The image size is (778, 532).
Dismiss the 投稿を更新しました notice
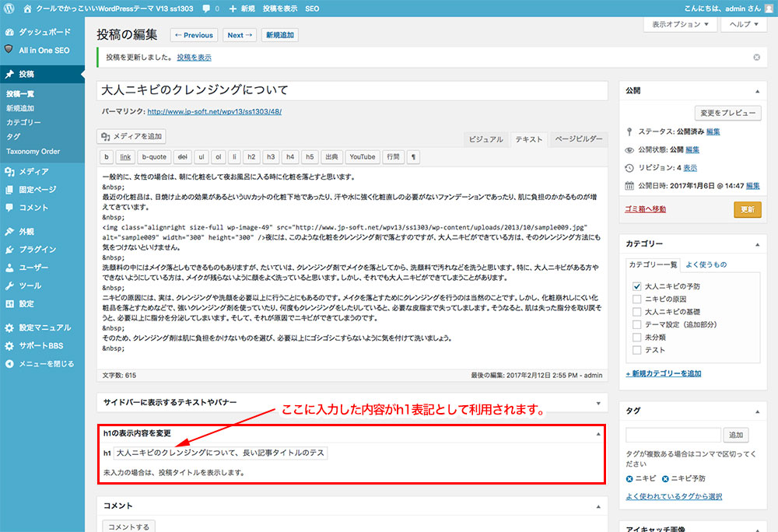point(757,58)
